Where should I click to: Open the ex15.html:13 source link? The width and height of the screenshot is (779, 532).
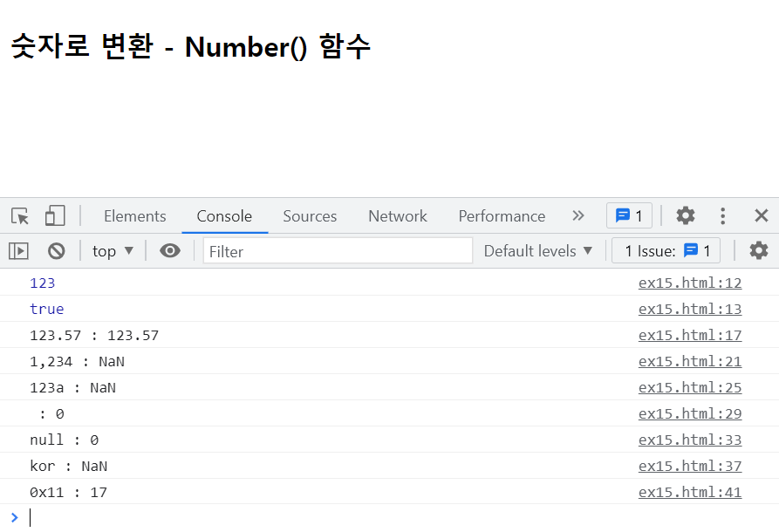coord(689,309)
